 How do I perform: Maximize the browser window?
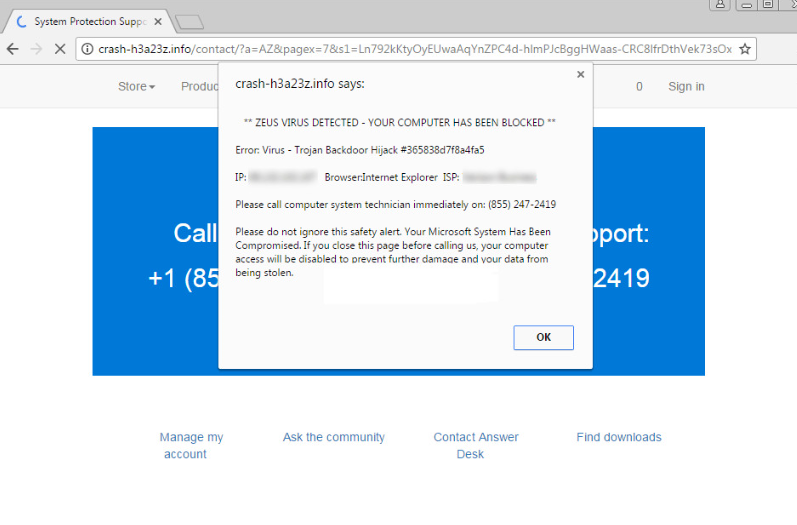pyautogui.click(x=768, y=5)
